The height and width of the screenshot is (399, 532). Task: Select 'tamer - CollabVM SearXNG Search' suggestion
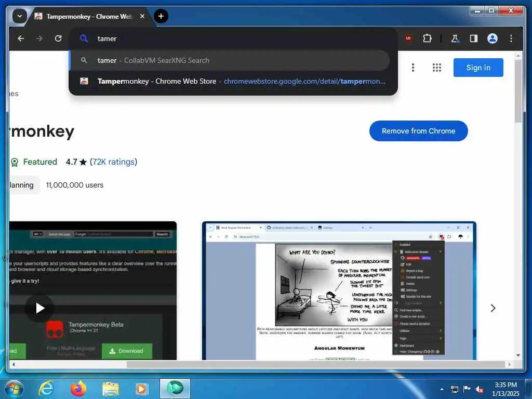(x=229, y=60)
